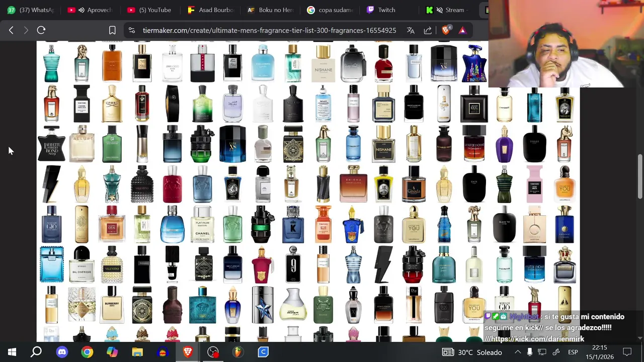Open the notifications center icon
The image size is (644, 362).
pyautogui.click(x=627, y=352)
